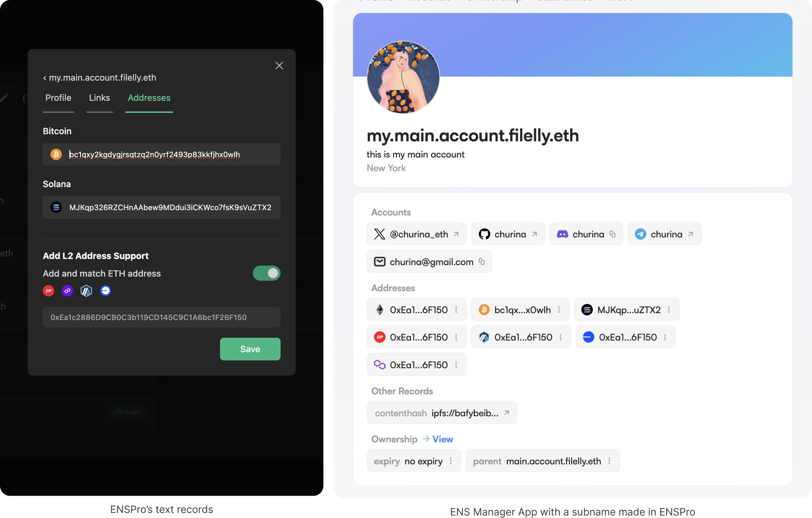Switch to the Profile tab
The height and width of the screenshot is (518, 812).
[58, 98]
